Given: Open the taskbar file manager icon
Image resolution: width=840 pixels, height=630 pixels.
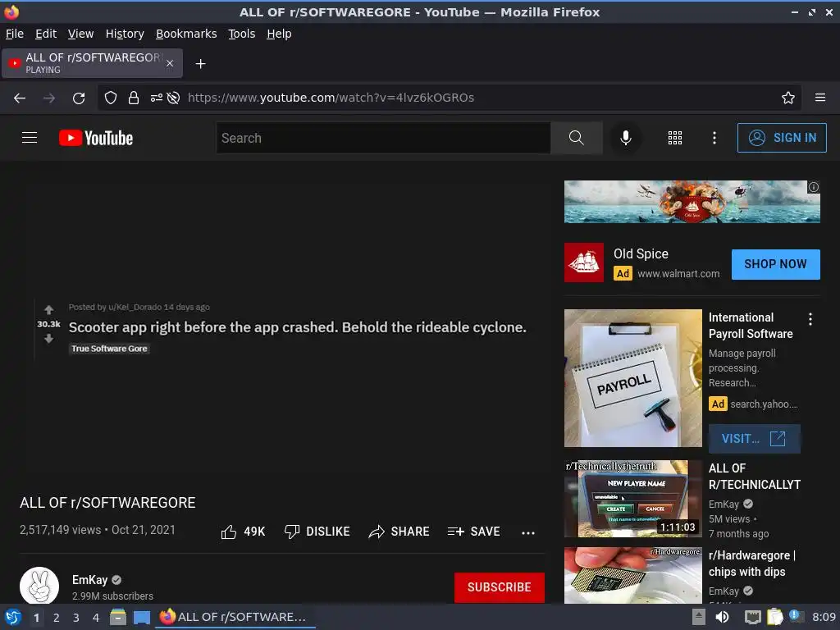Looking at the screenshot, I should point(118,617).
